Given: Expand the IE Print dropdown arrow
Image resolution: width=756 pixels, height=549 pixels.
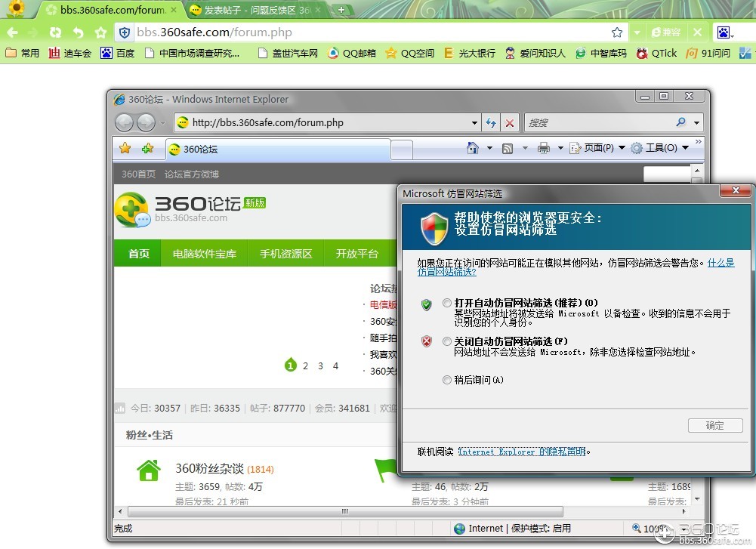Looking at the screenshot, I should pos(560,148).
